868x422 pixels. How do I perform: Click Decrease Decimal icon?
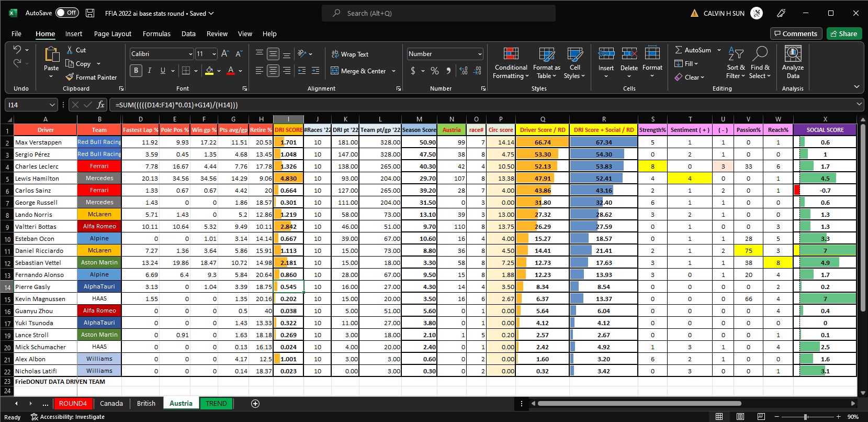[477, 70]
